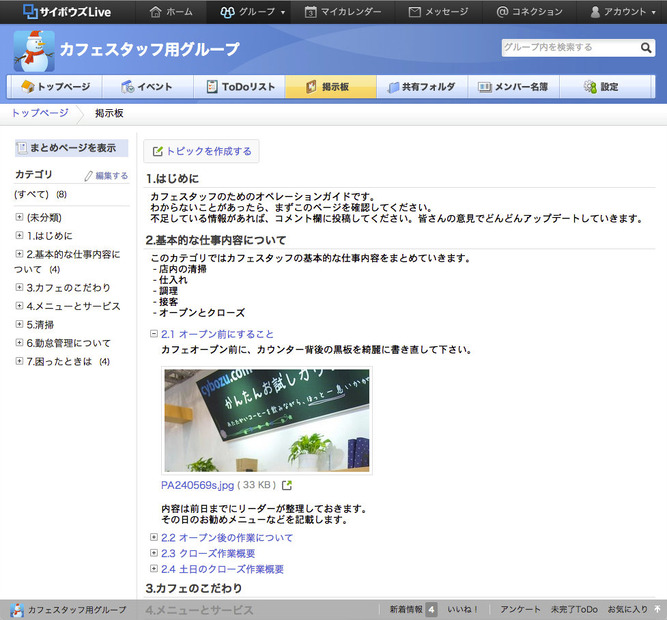Open the Home icon in top bar
Screen dimensions: 667x620
pyautogui.click(x=155, y=12)
